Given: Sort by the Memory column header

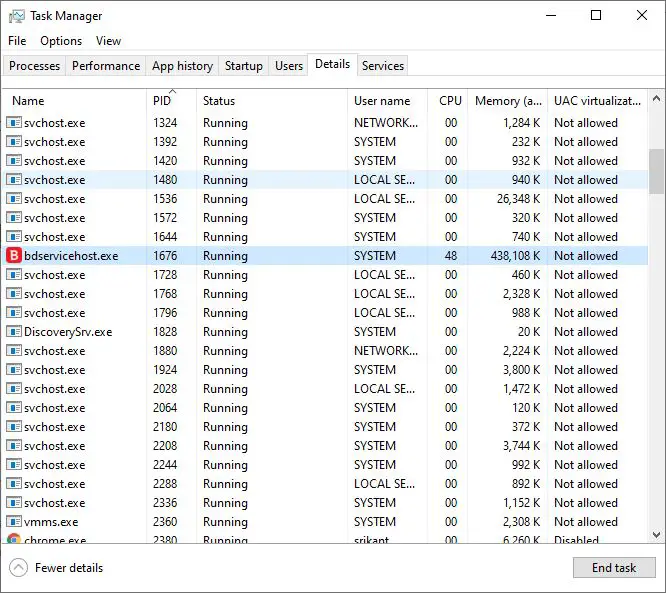Looking at the screenshot, I should coord(508,101).
